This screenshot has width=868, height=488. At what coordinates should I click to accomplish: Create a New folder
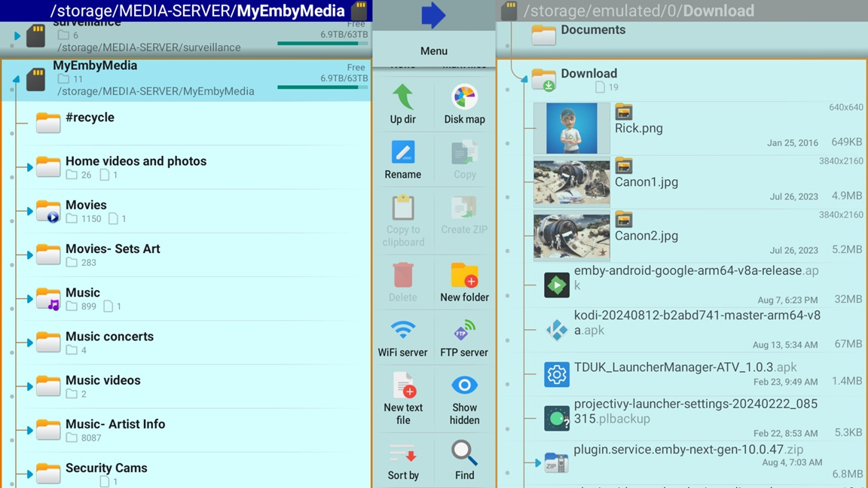[x=464, y=276]
